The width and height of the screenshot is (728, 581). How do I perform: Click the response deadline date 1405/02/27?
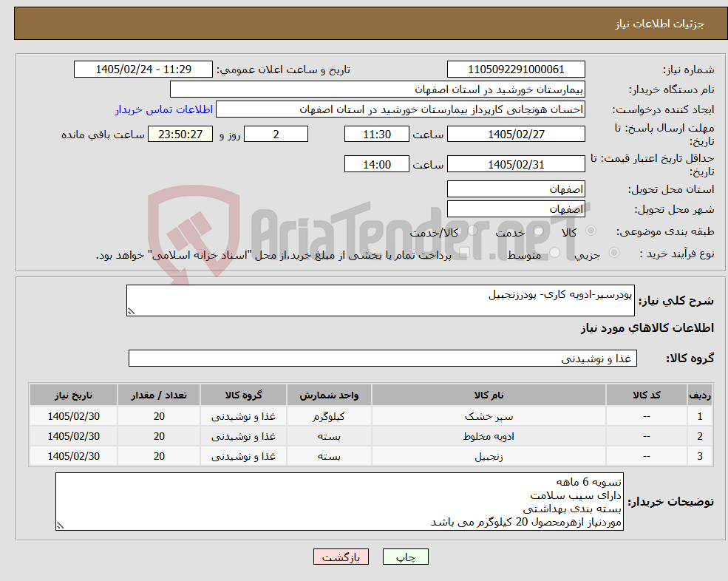pyautogui.click(x=516, y=135)
